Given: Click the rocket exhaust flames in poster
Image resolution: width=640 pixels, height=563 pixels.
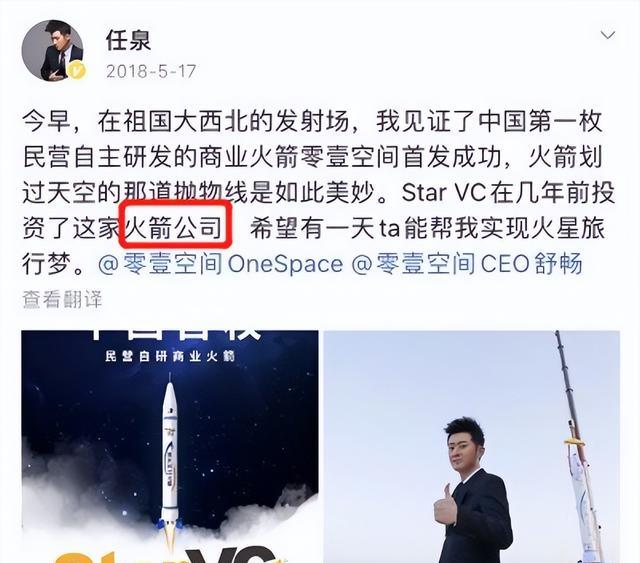Looking at the screenshot, I should [170, 535].
